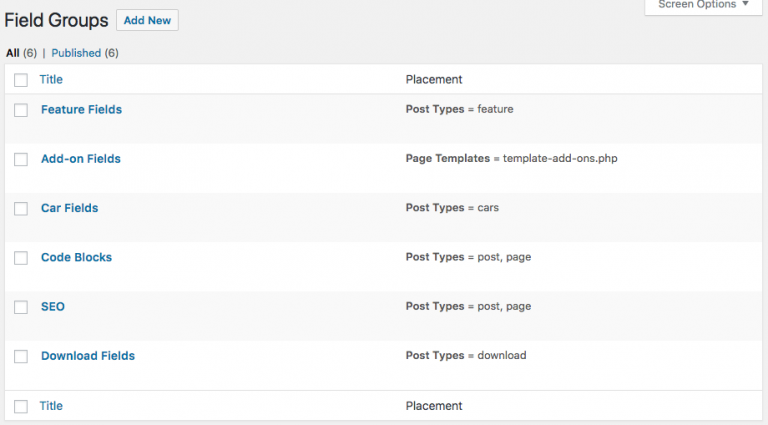Click the Add New button
The height and width of the screenshot is (425, 768).
click(x=147, y=20)
